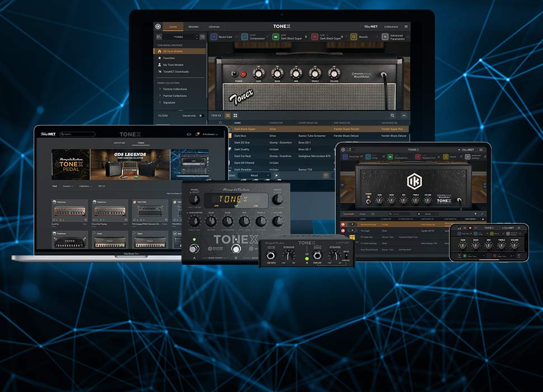Click the filter funnel icon on the tablet

pyautogui.click(x=476, y=214)
